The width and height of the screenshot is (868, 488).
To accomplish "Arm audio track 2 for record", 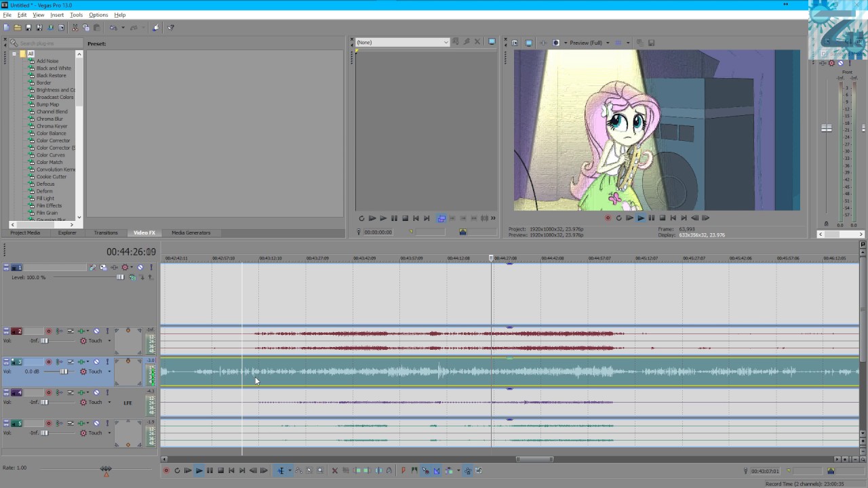I will (x=49, y=331).
